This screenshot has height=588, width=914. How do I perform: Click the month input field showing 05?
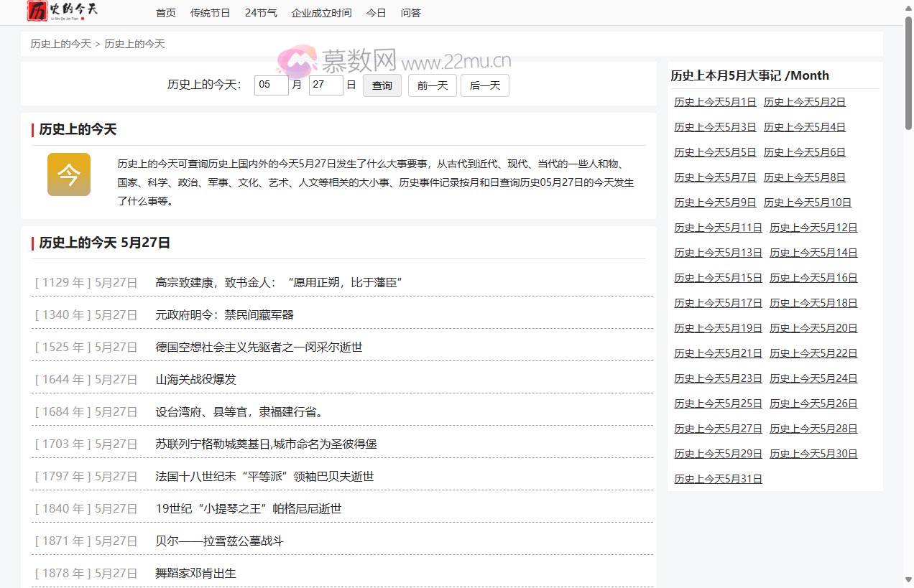click(x=271, y=85)
